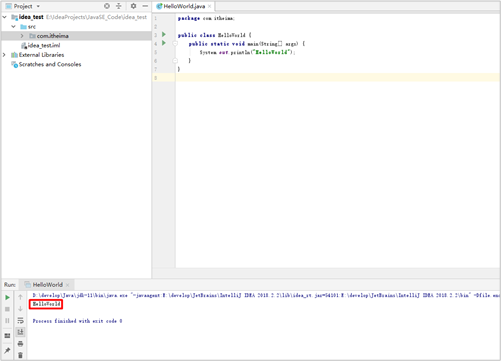Select idea_test.iml file
Image resolution: width=501 pixels, height=361 pixels.
click(40, 45)
